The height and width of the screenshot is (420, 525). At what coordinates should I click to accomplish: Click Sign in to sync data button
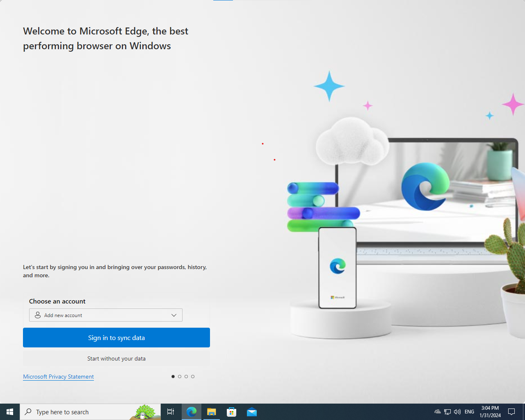click(x=116, y=338)
